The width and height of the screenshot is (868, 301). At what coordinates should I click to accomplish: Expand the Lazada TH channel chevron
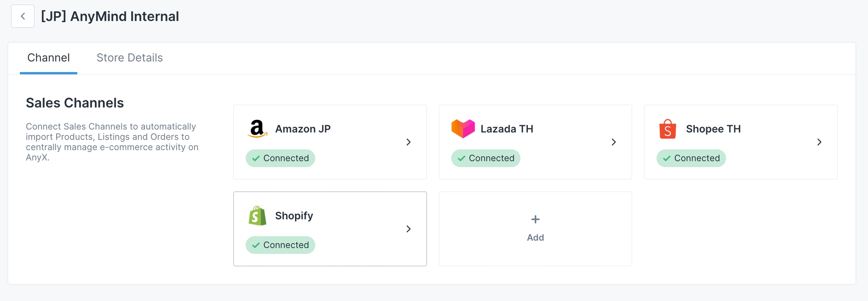614,142
